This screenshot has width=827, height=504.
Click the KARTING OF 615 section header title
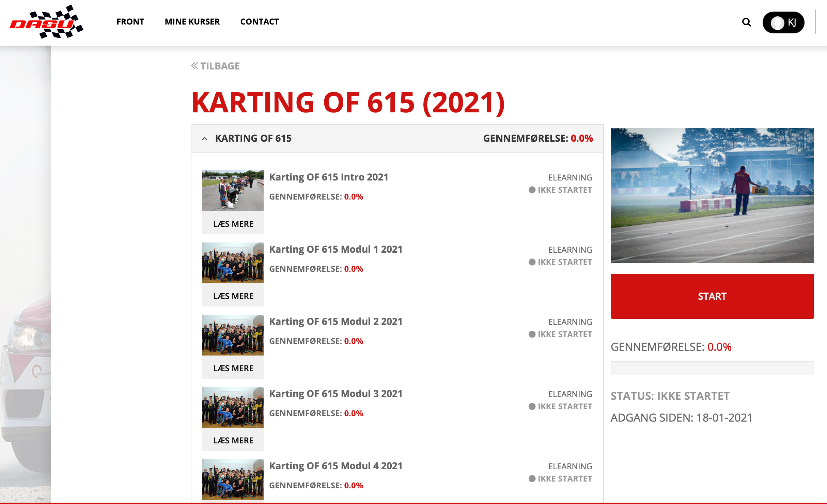[x=253, y=138]
